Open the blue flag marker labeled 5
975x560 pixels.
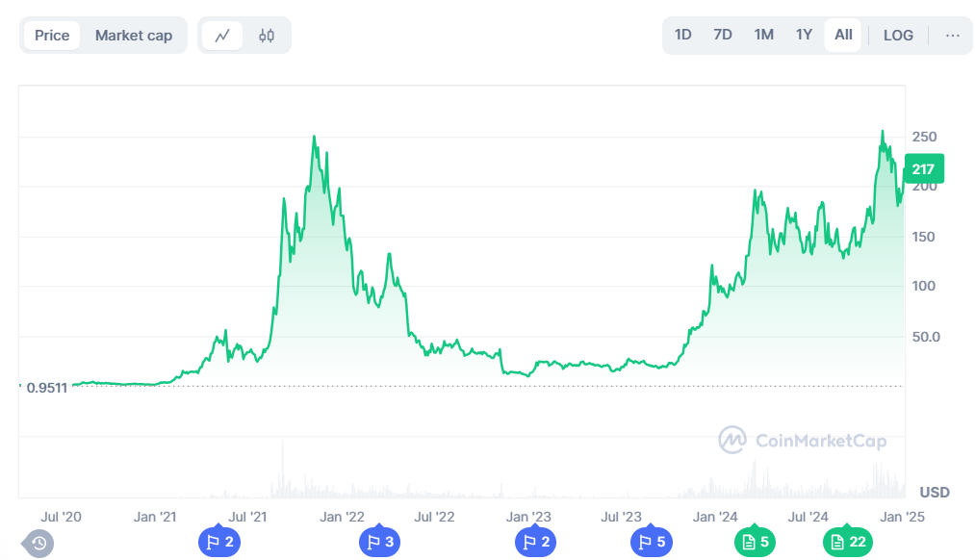point(652,542)
